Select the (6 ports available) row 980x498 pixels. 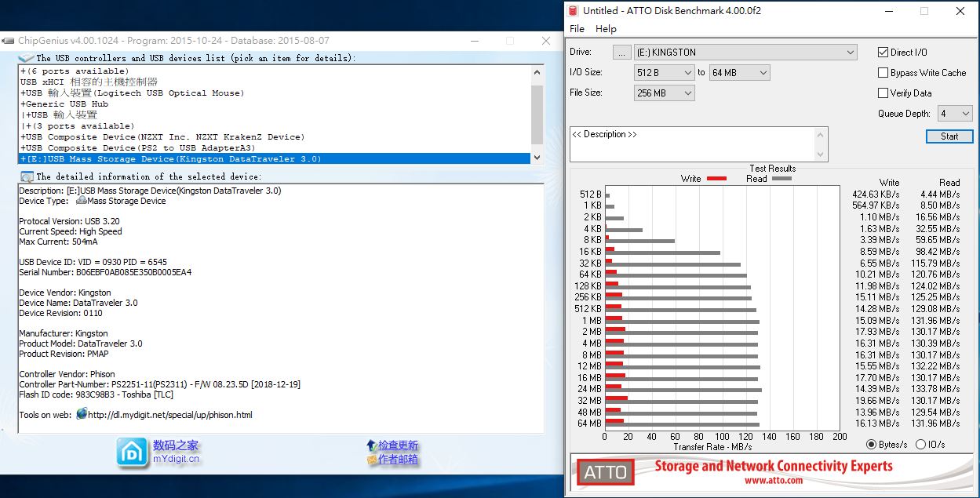coord(275,71)
